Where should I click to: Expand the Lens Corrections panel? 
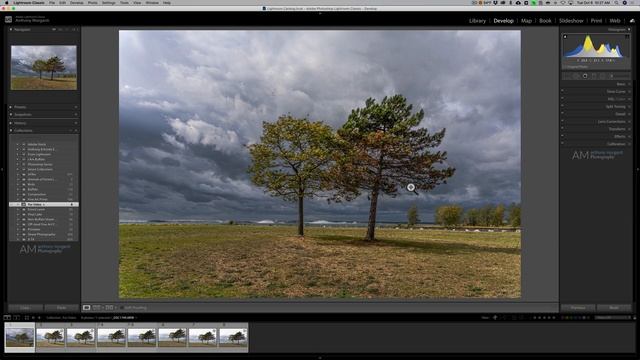pos(629,121)
